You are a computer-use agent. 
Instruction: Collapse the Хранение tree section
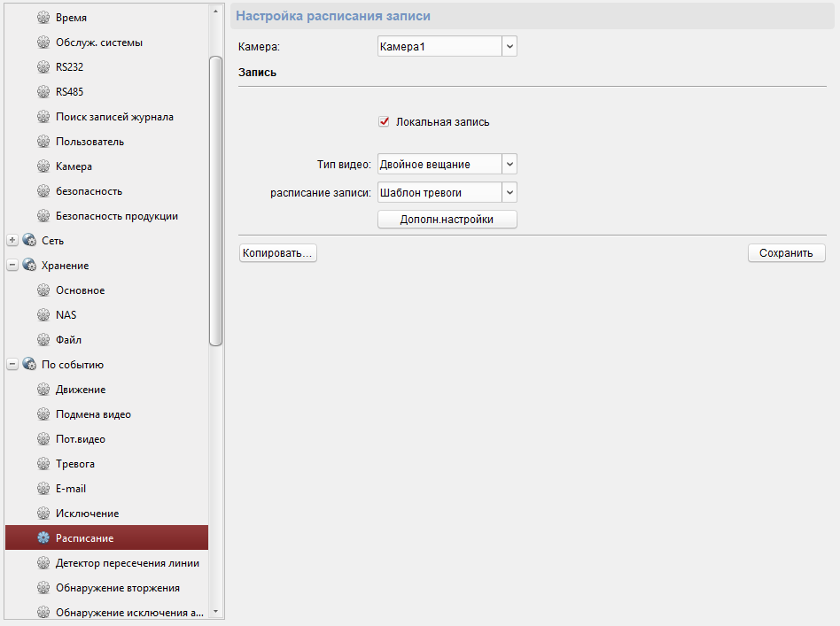12,266
